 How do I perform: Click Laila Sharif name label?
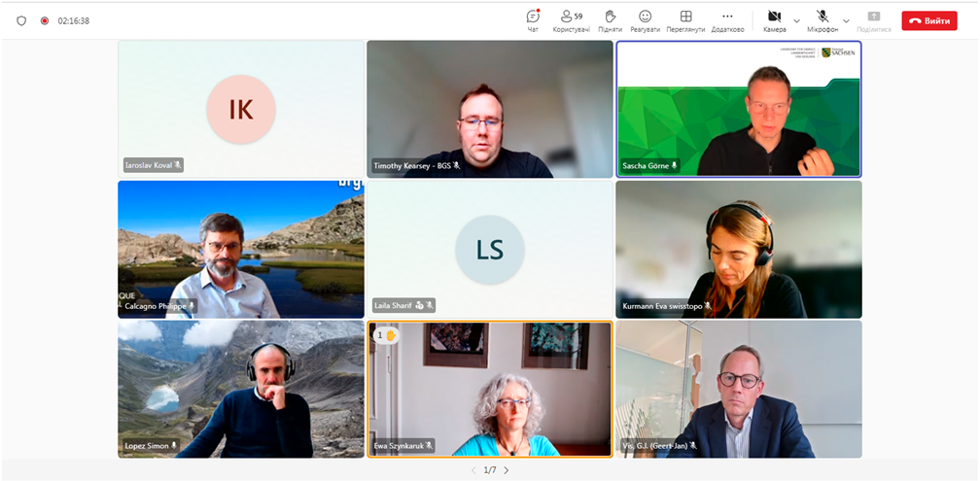point(393,306)
